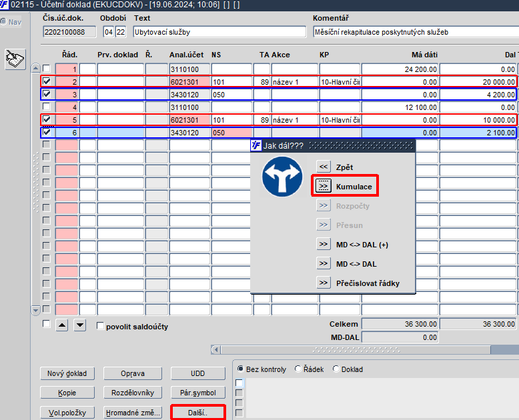Click the >> icon next to MD <-> DAL (+)
Screen dimensions: 519x420
tap(324, 245)
